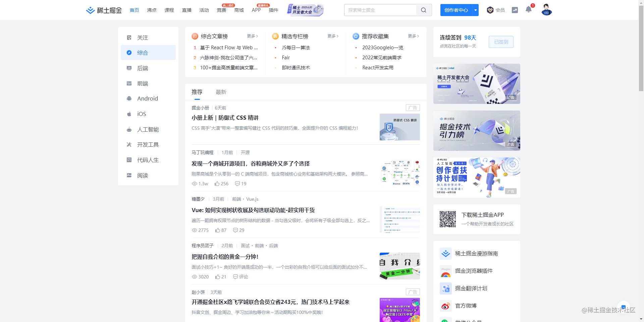Open article 小册上新 | 防御式 CSS 精讲
Screen dimensions: 644x322
[225, 118]
